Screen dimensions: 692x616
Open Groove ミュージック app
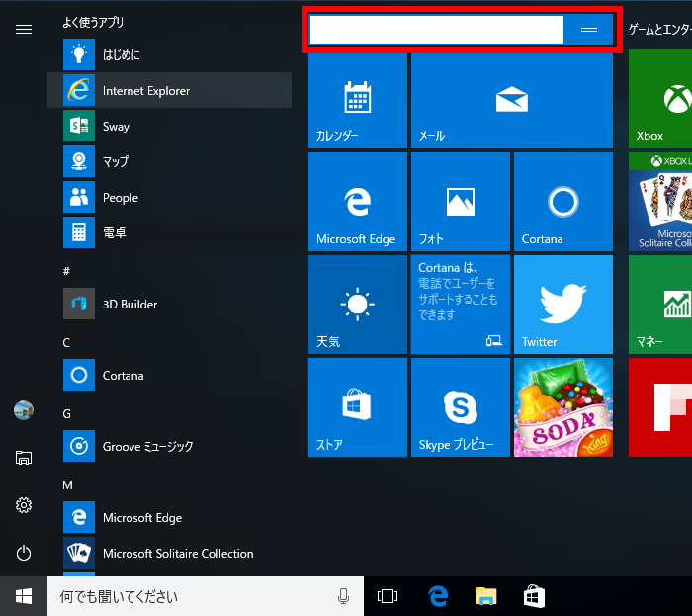(x=169, y=446)
